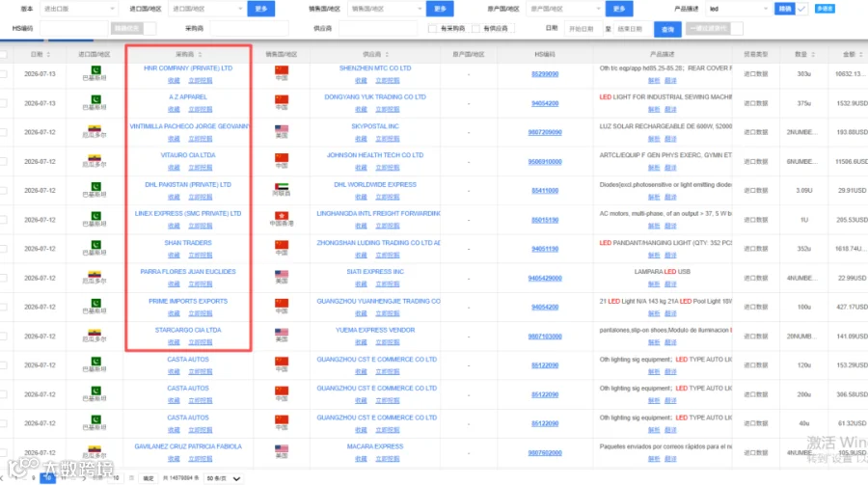Screen dimensions: 868x485
Task: Click the HS编码 input field
Action: (73, 28)
